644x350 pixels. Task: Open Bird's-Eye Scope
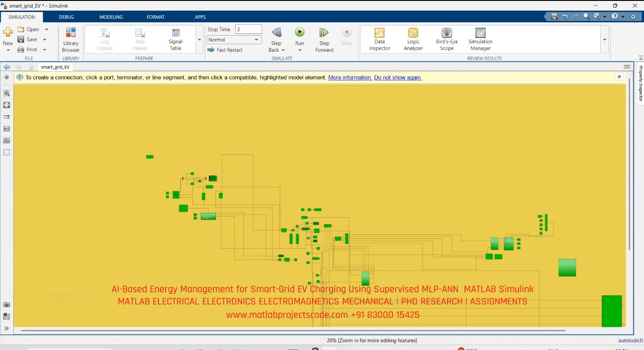(x=447, y=39)
